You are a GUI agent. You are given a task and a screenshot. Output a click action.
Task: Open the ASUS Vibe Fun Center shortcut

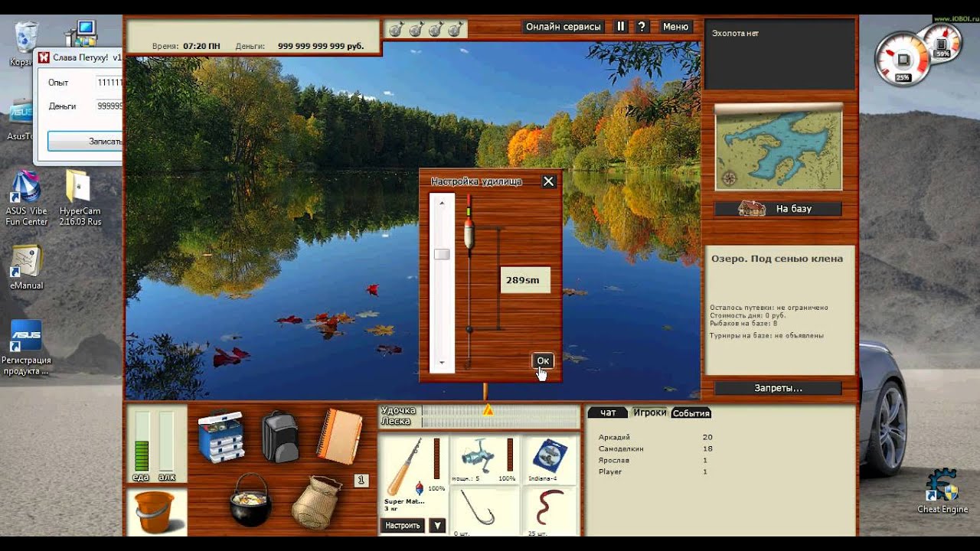click(27, 197)
